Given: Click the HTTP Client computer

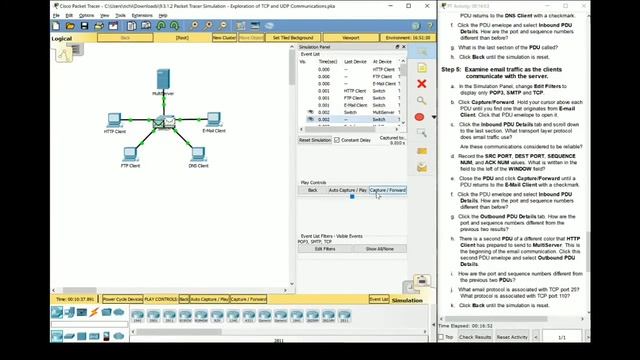Looking at the screenshot, I should (114, 120).
